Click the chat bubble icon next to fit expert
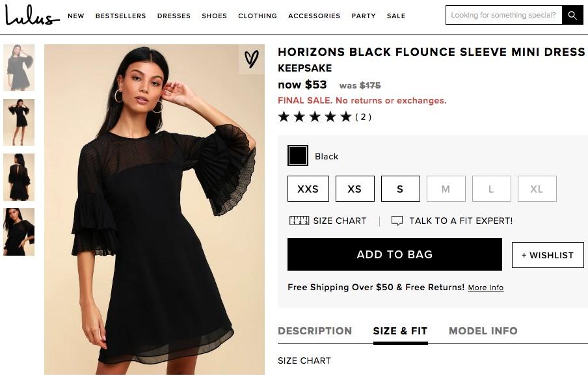 (397, 221)
